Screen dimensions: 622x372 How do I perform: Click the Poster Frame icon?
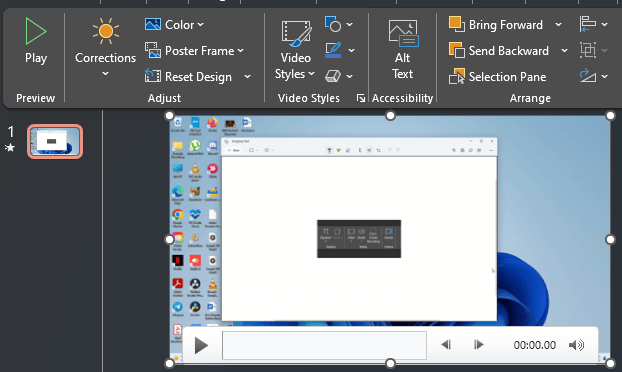(153, 50)
